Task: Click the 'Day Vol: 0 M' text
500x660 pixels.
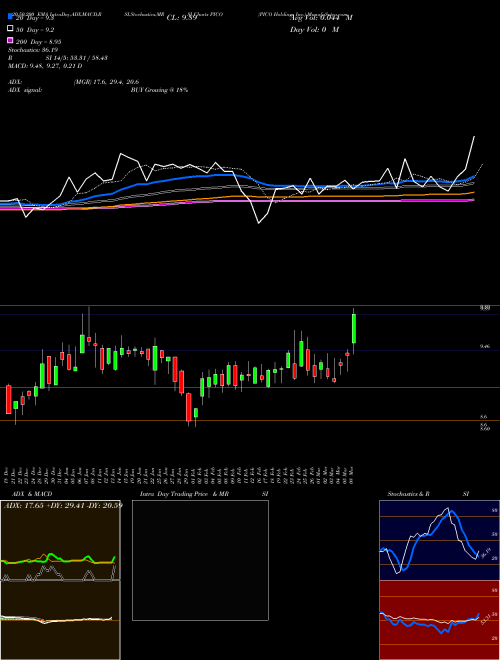Action: 314,29
